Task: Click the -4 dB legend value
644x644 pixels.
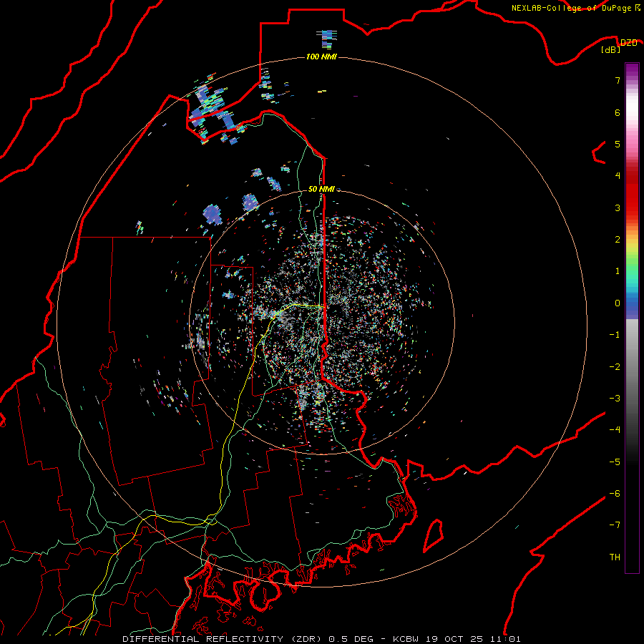Action: [x=615, y=430]
